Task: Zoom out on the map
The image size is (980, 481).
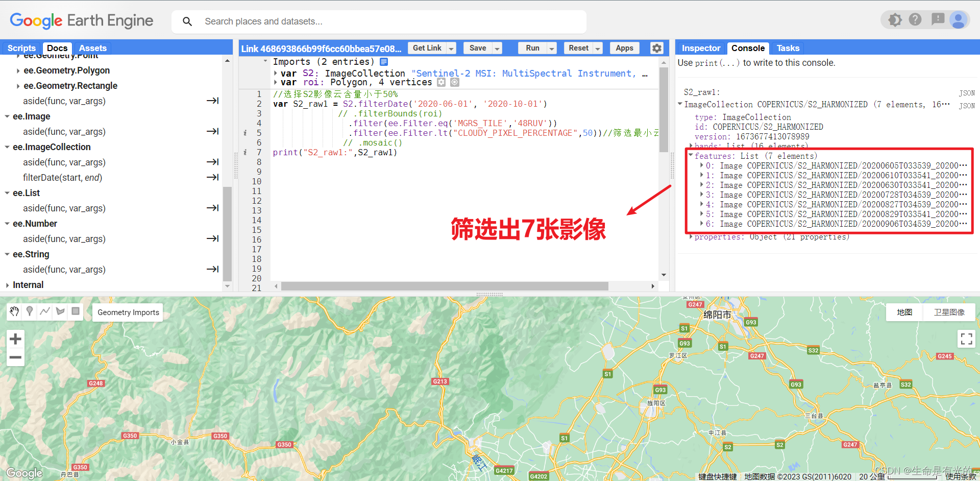Action: pyautogui.click(x=15, y=357)
